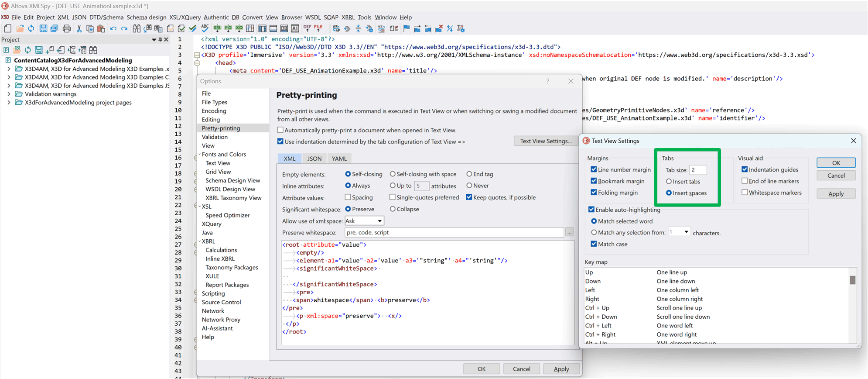868x379 pixels.
Task: Click the Tab size input field
Action: 698,170
